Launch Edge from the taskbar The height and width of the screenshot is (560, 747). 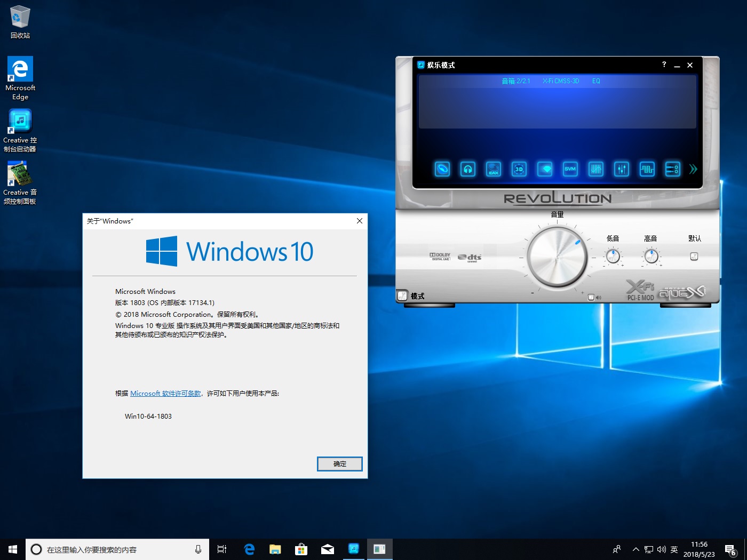[249, 549]
